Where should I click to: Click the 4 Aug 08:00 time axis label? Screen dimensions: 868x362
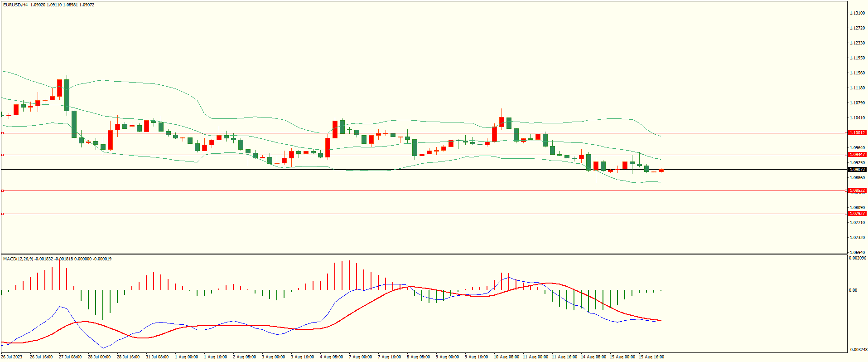pos(331,357)
